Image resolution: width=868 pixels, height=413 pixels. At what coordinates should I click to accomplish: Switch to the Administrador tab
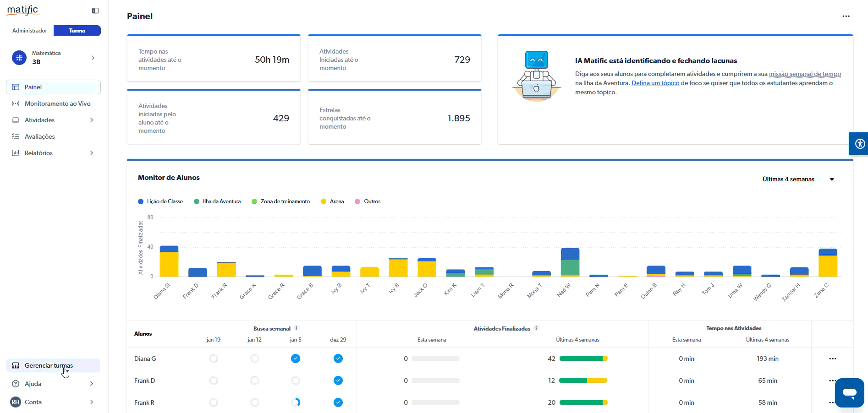click(30, 31)
